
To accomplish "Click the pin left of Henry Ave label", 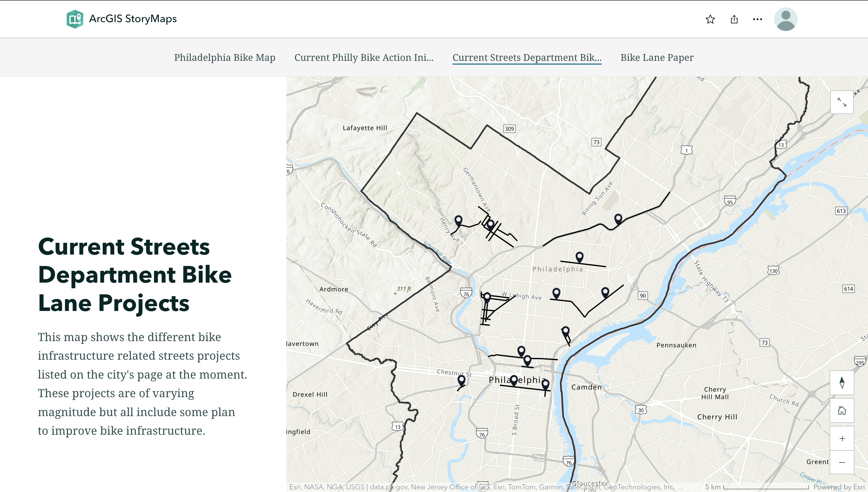I will (x=458, y=221).
